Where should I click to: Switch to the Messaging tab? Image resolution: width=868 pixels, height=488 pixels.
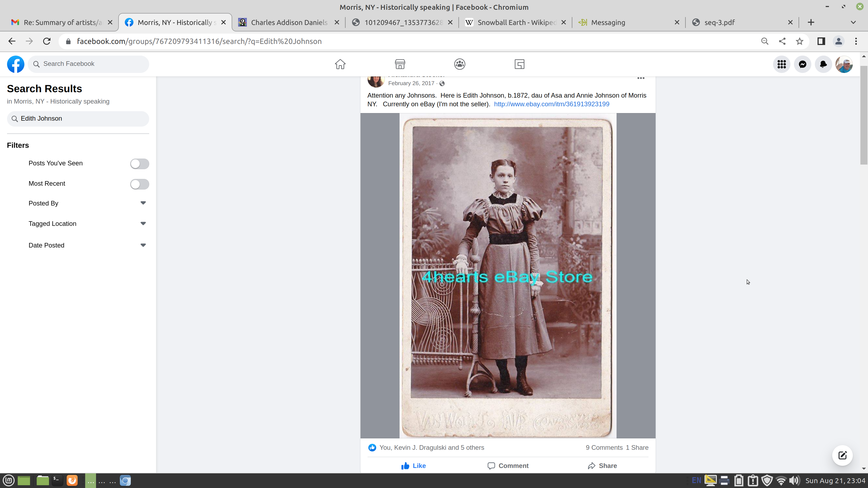(629, 22)
